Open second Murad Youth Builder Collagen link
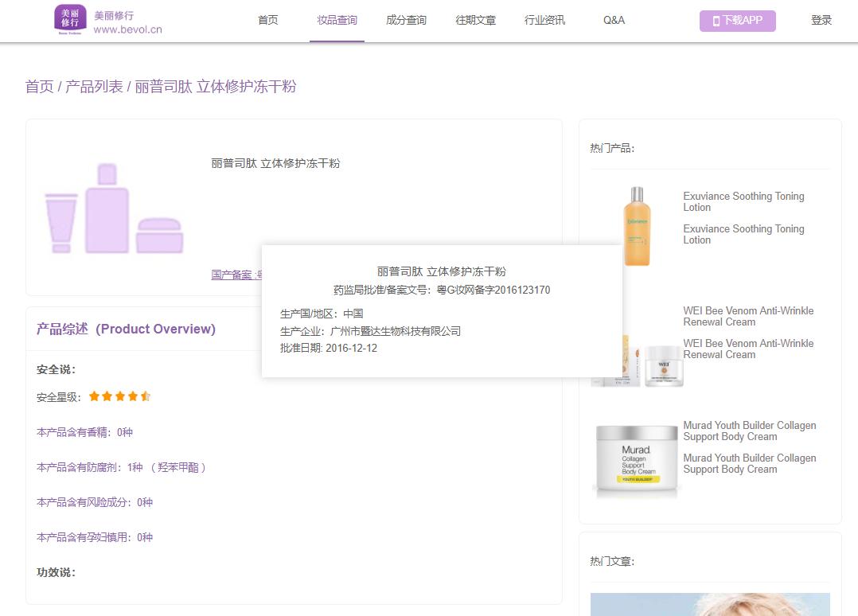This screenshot has height=616, width=858. pyautogui.click(x=750, y=464)
